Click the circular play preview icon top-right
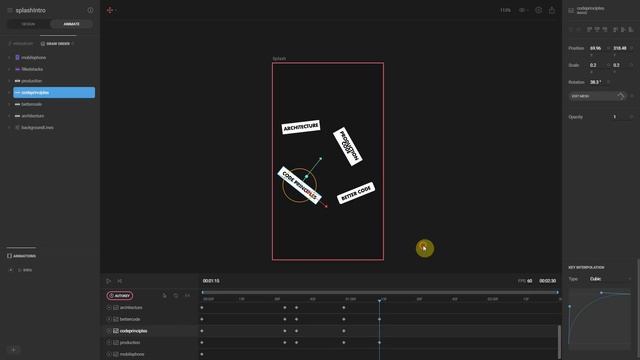 538,10
